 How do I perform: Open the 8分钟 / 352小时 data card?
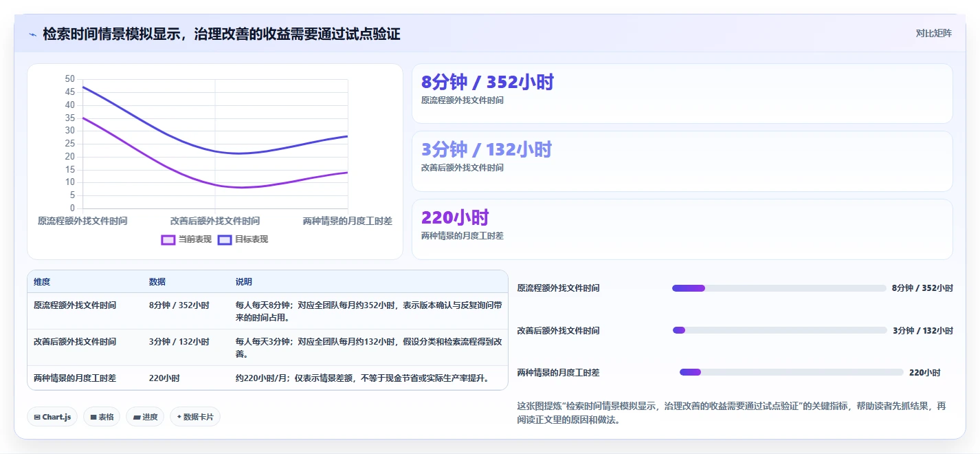pos(682,94)
